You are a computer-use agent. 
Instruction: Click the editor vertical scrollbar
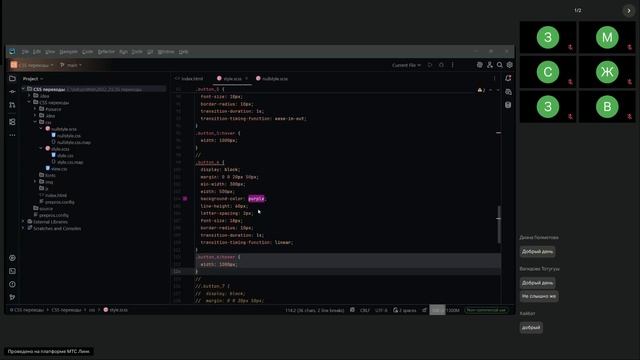[498, 224]
